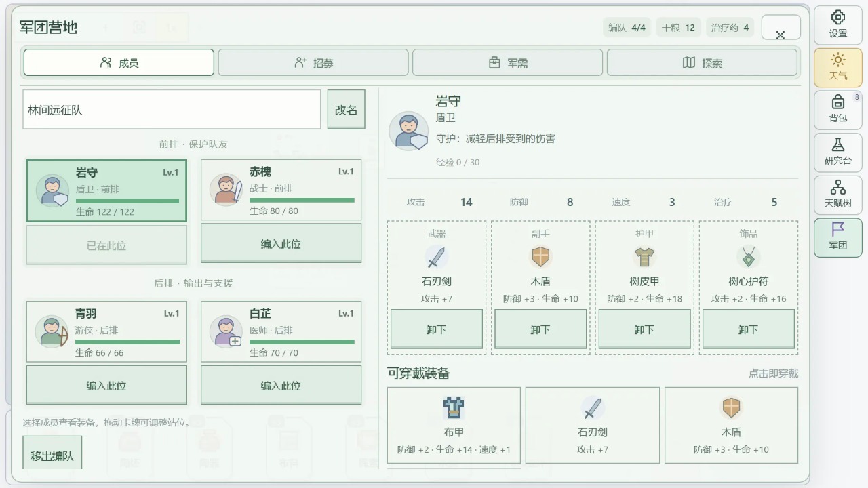
Task: Click the 移出编队 button
Action: click(52, 453)
